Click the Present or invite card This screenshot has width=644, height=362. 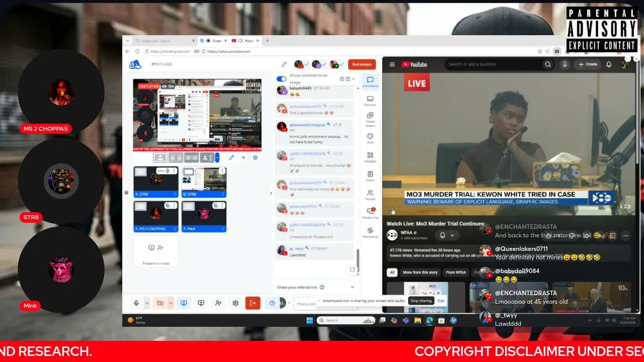coord(156,251)
